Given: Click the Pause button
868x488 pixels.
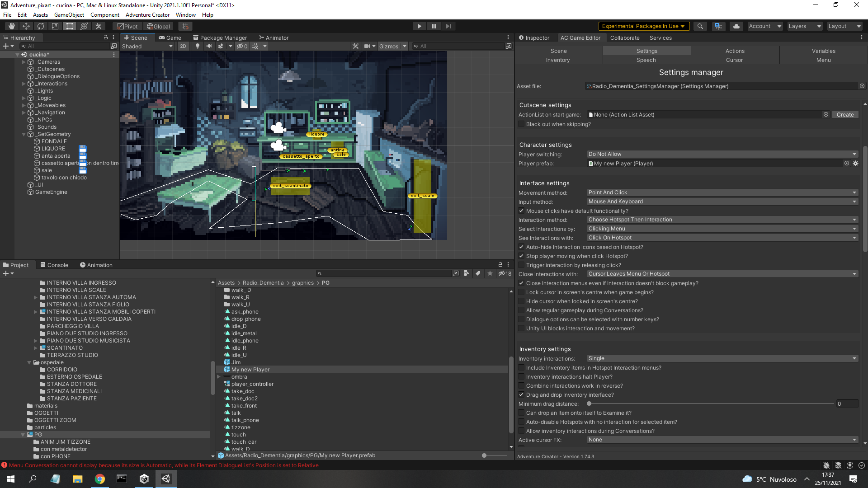Looking at the screenshot, I should click(434, 26).
